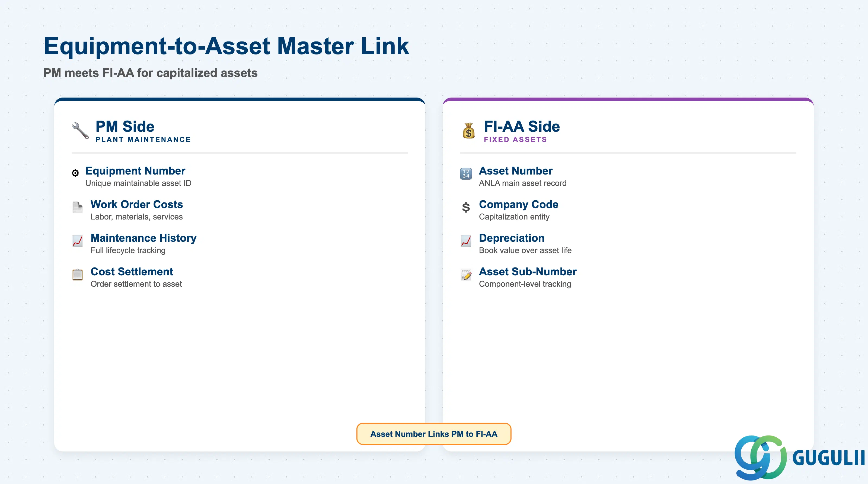Click the FIXED ASSETS subtitle
The width and height of the screenshot is (868, 484).
point(515,139)
